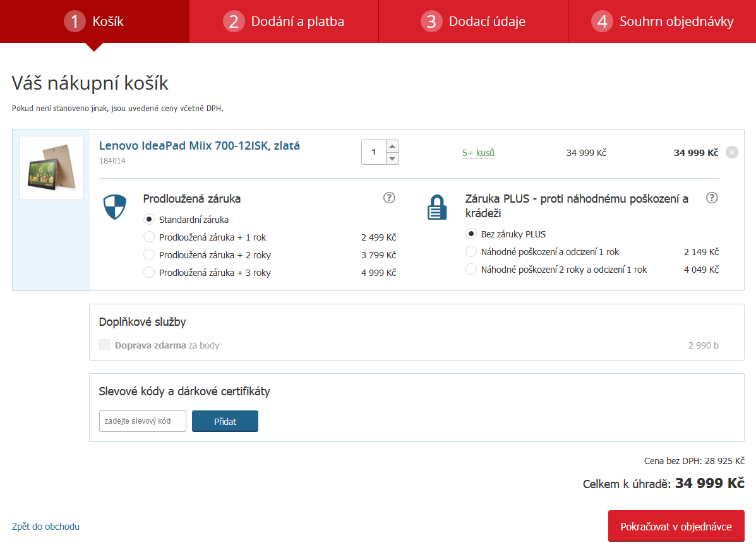Go to the Košík step tab
Screen dimensions: 756x555
point(95,21)
